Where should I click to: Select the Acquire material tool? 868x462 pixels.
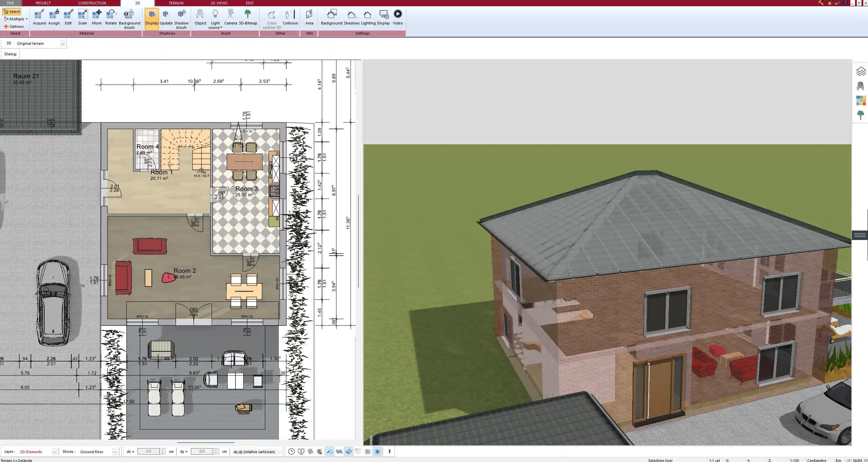[x=39, y=17]
